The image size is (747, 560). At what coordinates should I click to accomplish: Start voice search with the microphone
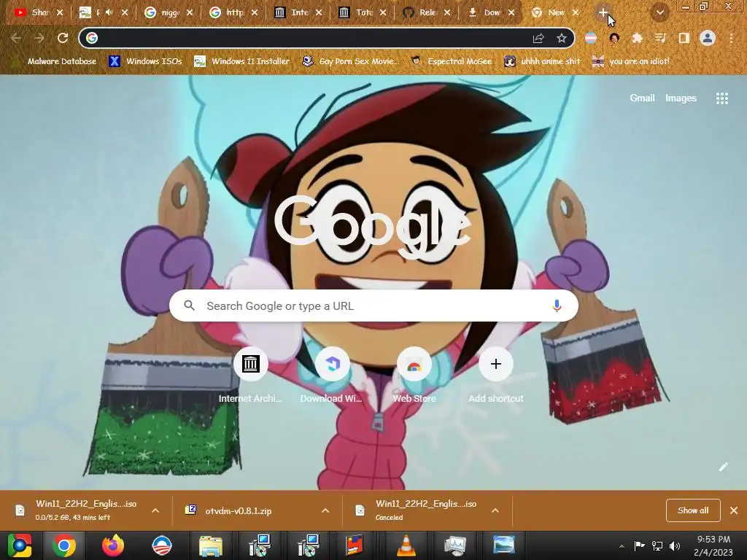pyautogui.click(x=557, y=306)
